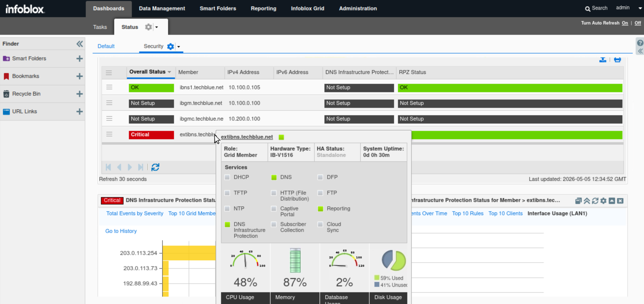Click the DNS service status box
The image size is (644, 304).
point(274,177)
